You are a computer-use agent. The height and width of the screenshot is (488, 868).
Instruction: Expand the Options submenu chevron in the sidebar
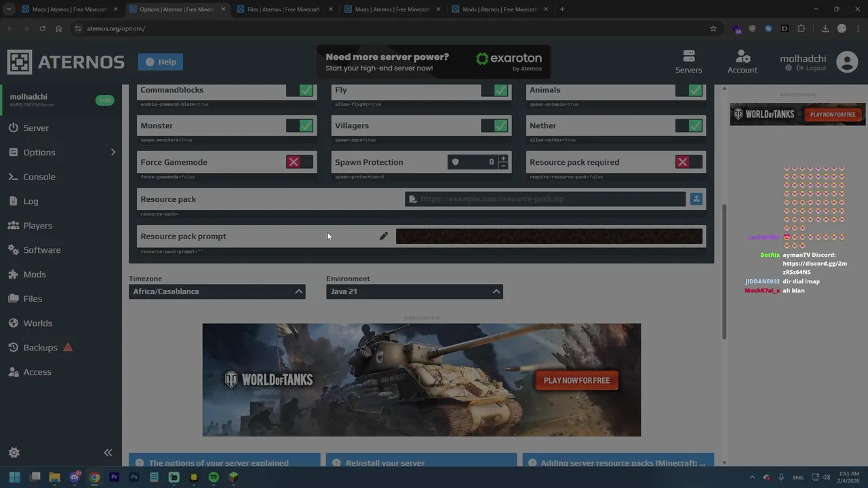pos(113,152)
